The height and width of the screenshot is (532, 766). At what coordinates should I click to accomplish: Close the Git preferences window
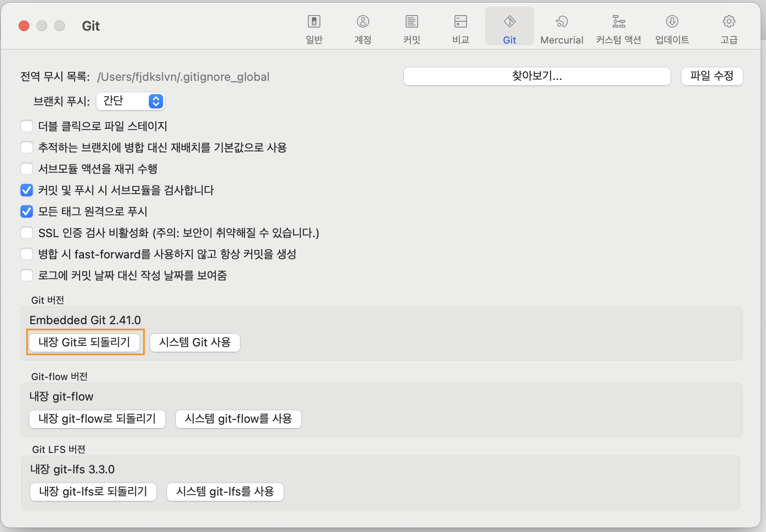tap(24, 26)
